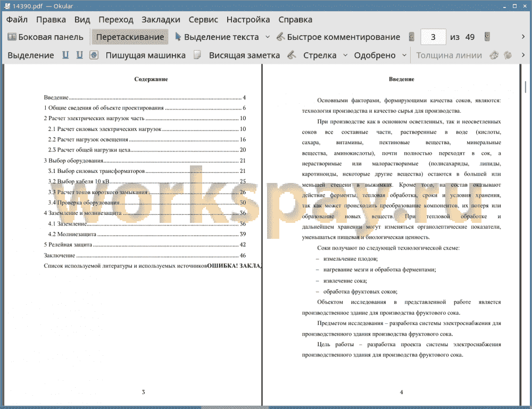Click 'Список используемой литературы' line
Screen dimensions: 532x409
point(152,266)
